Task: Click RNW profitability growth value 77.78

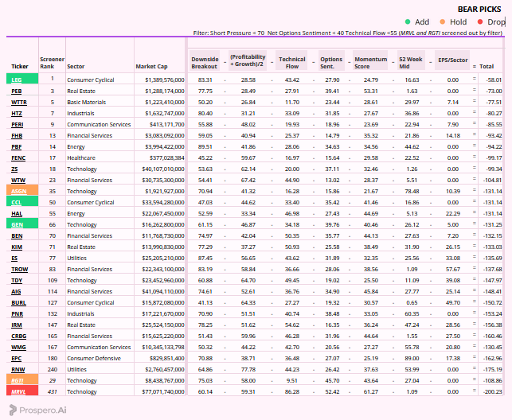Action: 248,369
